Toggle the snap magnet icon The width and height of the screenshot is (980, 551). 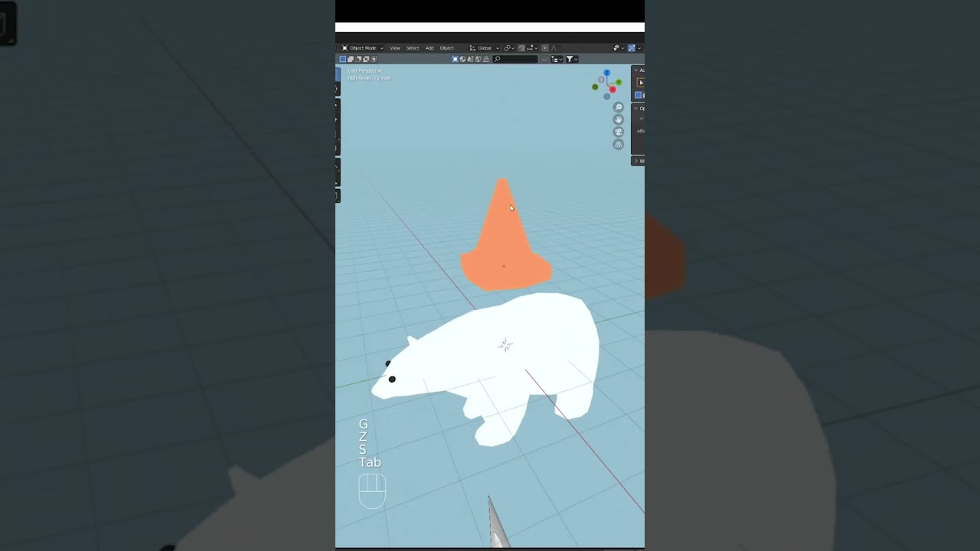click(521, 48)
